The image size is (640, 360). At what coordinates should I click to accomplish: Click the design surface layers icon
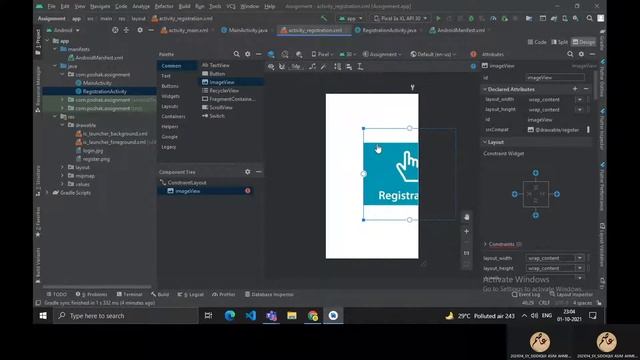click(271, 54)
